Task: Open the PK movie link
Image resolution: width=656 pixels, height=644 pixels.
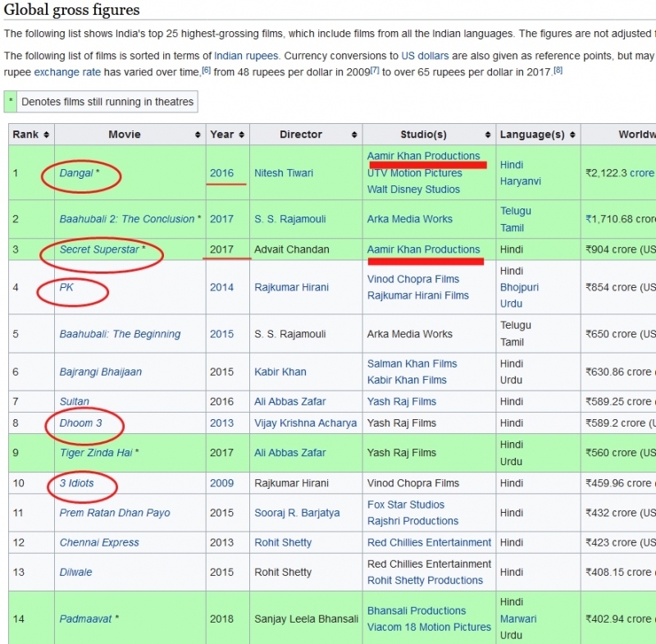Action: (66, 287)
